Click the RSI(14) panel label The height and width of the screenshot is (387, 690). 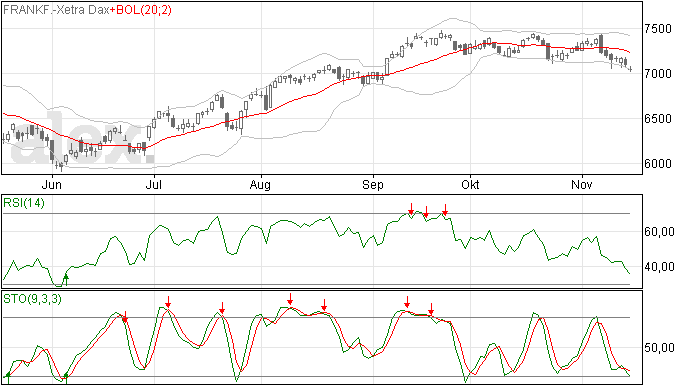point(24,203)
